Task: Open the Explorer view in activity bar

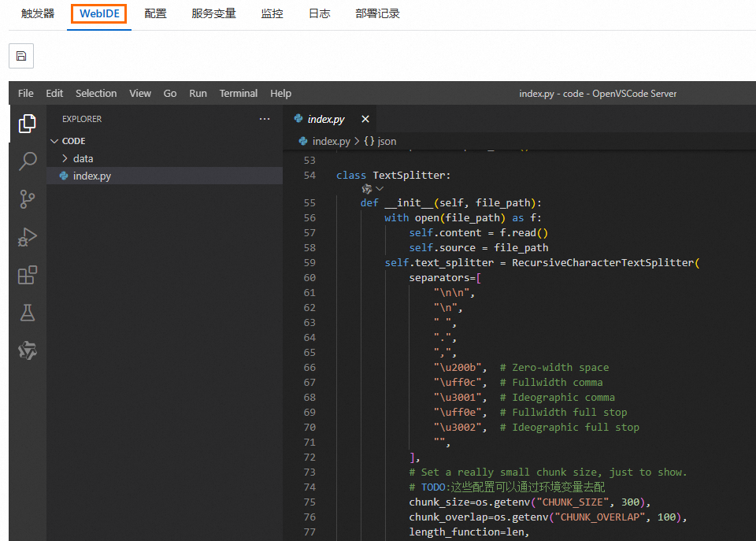Action: [x=28, y=124]
